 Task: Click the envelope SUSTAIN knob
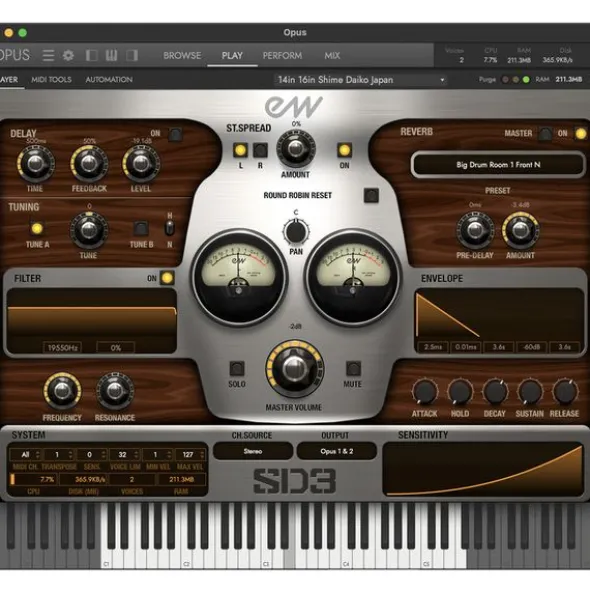pos(530,392)
